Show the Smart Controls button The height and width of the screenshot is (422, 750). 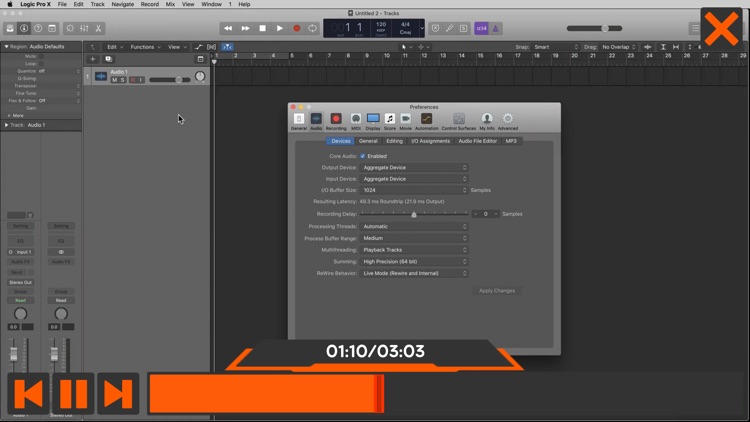pyautogui.click(x=70, y=28)
